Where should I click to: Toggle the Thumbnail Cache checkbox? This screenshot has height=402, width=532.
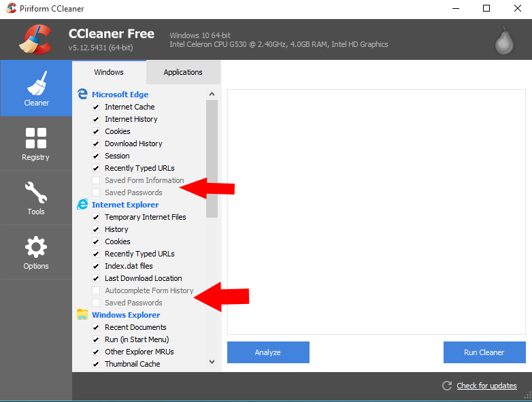point(96,365)
